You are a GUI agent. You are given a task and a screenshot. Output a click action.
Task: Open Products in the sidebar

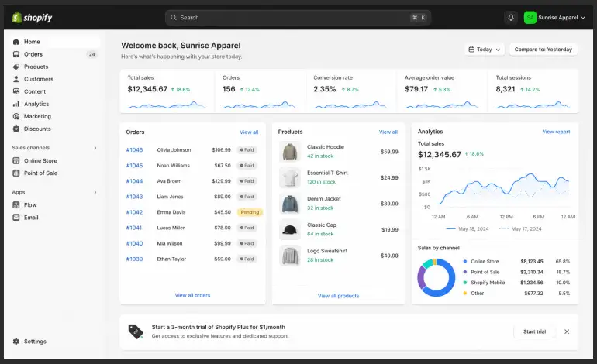point(55,67)
